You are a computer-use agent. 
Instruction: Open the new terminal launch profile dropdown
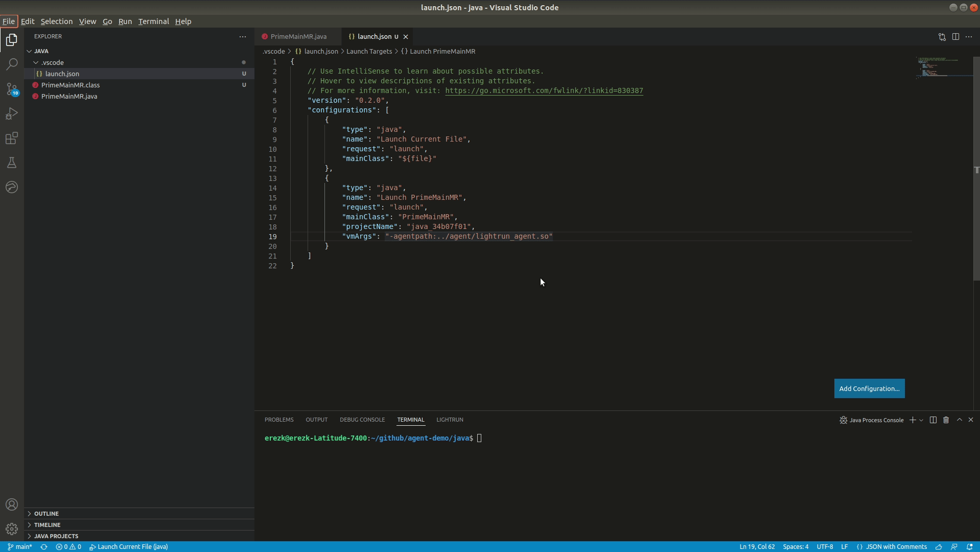[921, 420]
